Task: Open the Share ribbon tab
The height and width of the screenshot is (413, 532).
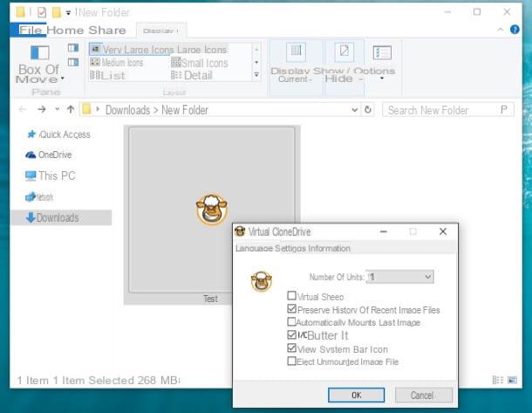Action: 107,31
